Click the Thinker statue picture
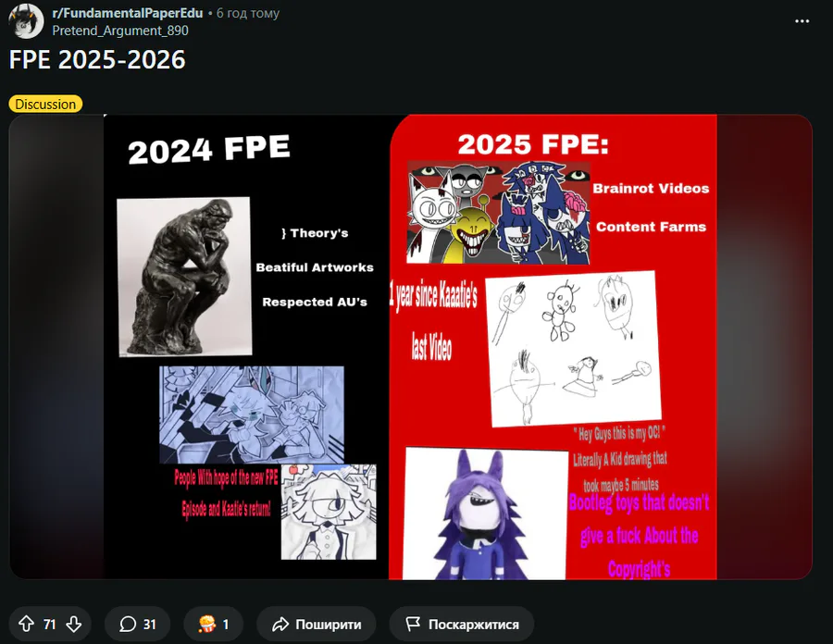This screenshot has width=833, height=644. click(x=184, y=277)
